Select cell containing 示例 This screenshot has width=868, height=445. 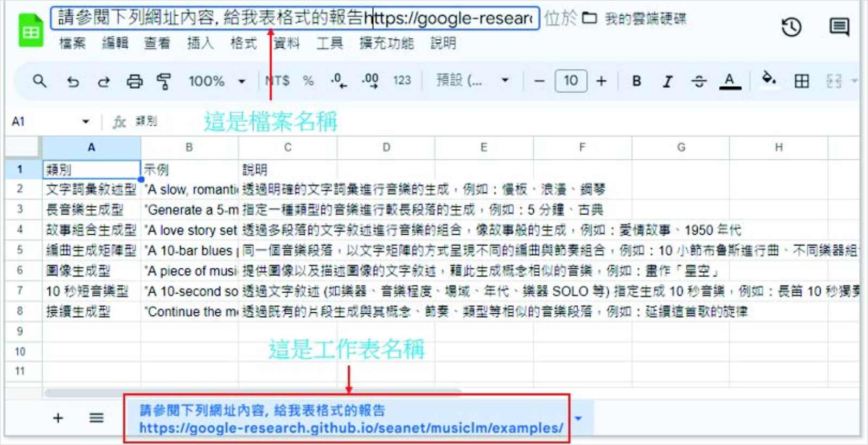click(x=189, y=170)
